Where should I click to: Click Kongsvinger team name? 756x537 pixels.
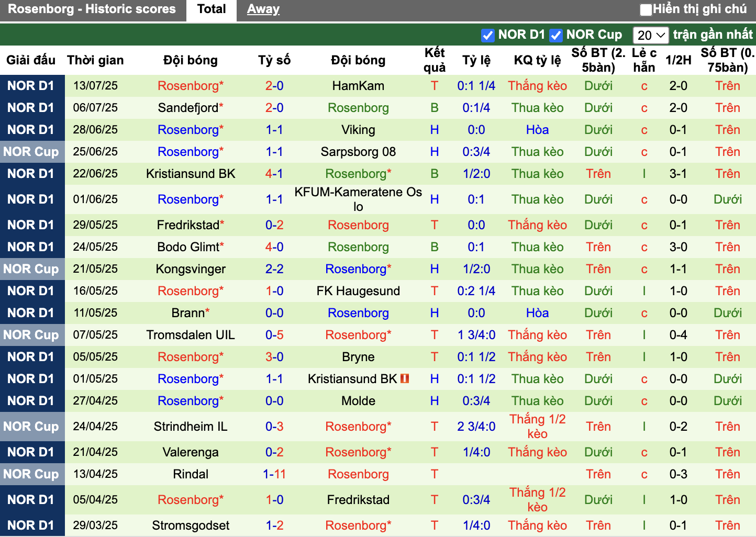[x=191, y=269]
